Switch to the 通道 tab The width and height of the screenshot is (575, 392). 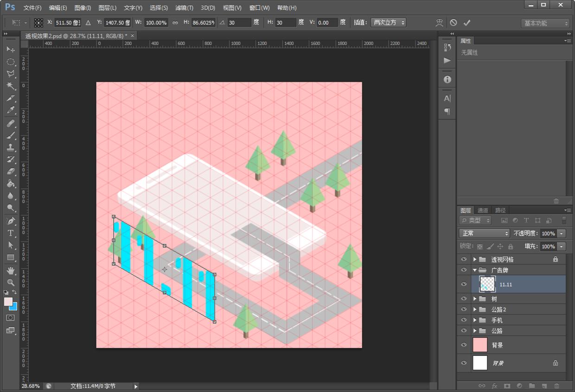pos(483,210)
